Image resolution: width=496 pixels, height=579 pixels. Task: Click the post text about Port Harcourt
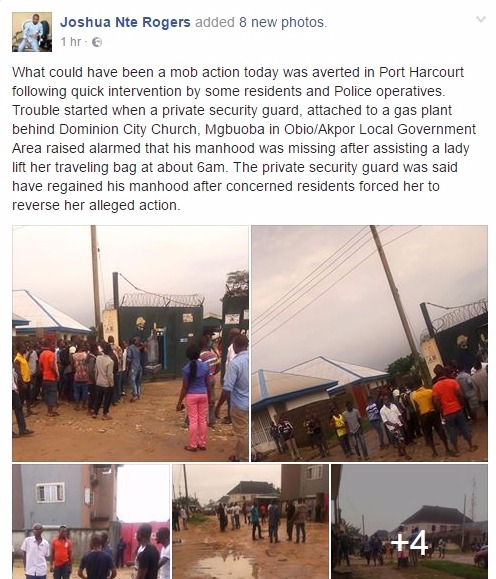[x=244, y=138]
